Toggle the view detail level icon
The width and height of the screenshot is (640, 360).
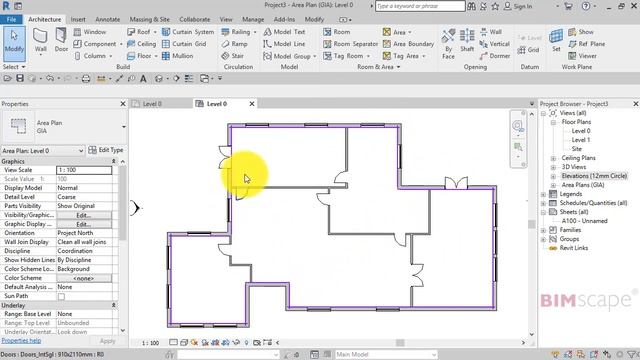(173, 343)
